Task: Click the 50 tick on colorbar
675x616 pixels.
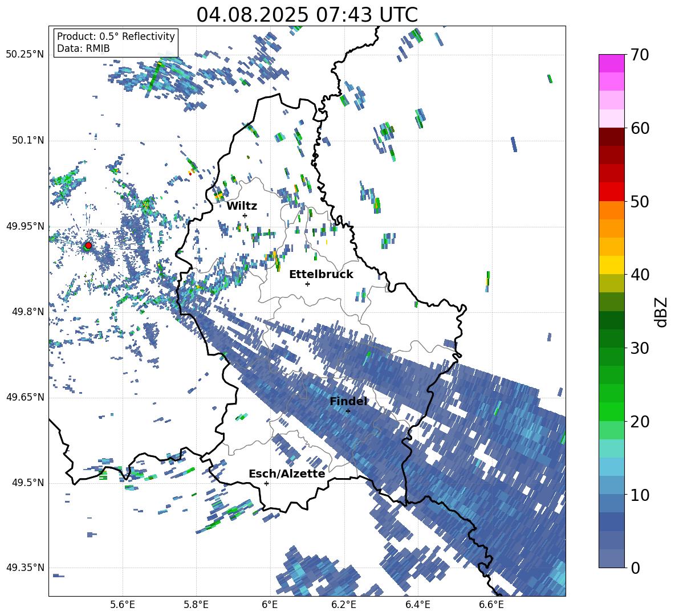Action: [640, 201]
